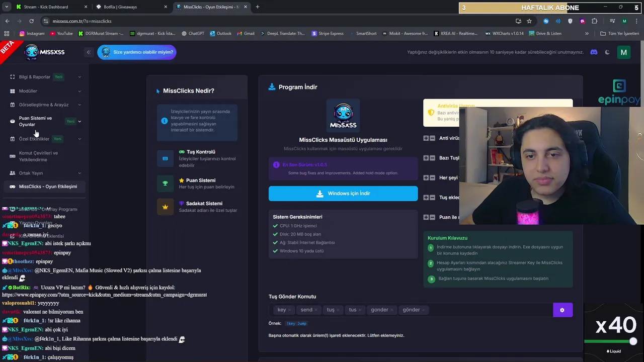Click "Size yardımcı olabilir miyim?" button
Screen dimensions: 644x362
click(136, 52)
